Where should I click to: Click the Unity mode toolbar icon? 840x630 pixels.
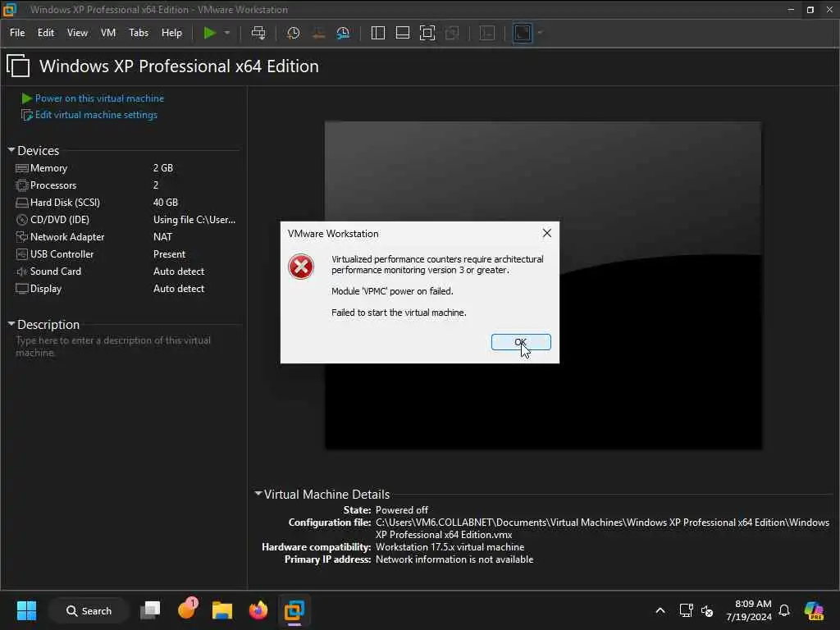pyautogui.click(x=452, y=33)
